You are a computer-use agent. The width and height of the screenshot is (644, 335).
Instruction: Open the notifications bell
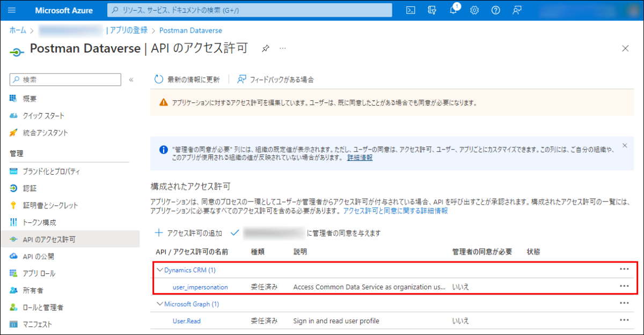tap(453, 10)
